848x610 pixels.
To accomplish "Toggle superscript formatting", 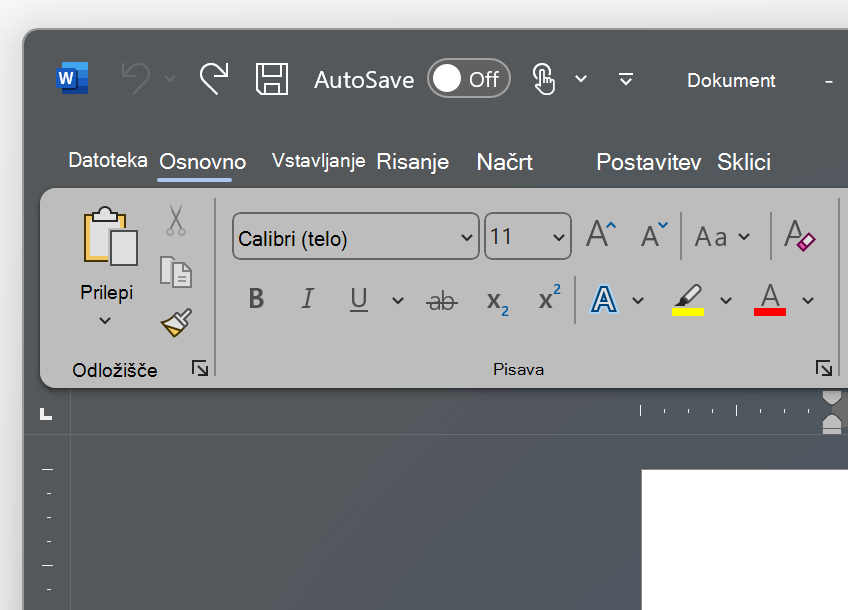I will (x=549, y=296).
